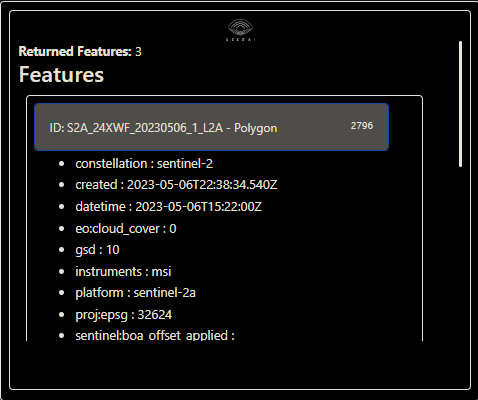Select the platform : sentinel-2a entry
This screenshot has height=400, width=478.
[x=136, y=293]
